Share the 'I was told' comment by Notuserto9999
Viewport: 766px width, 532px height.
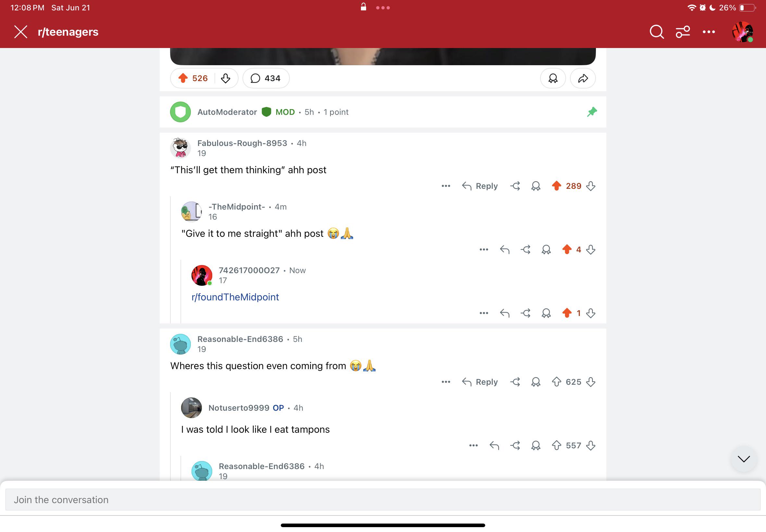515,446
